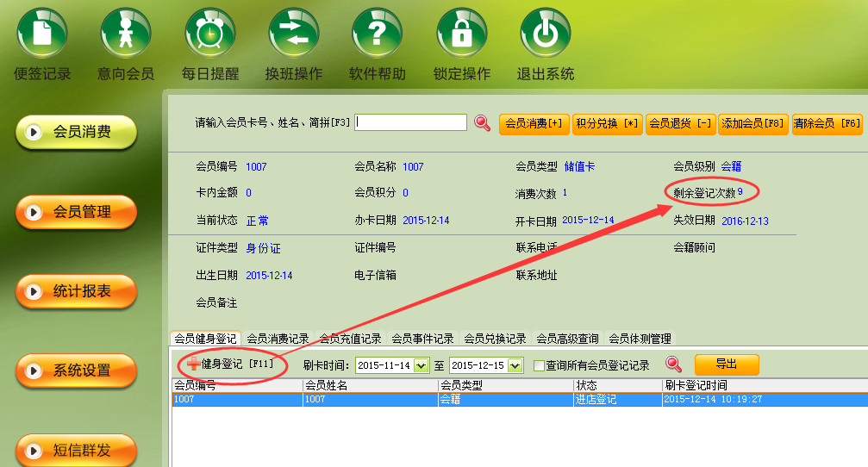Click the 意向会员 prospective member icon
This screenshot has height=467, width=868.
pyautogui.click(x=126, y=34)
